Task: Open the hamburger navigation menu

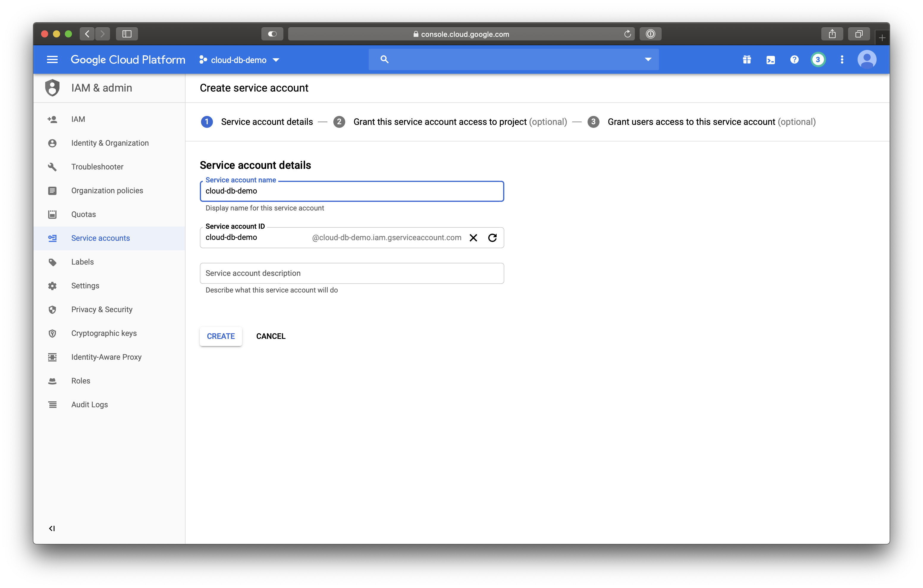Action: tap(52, 60)
